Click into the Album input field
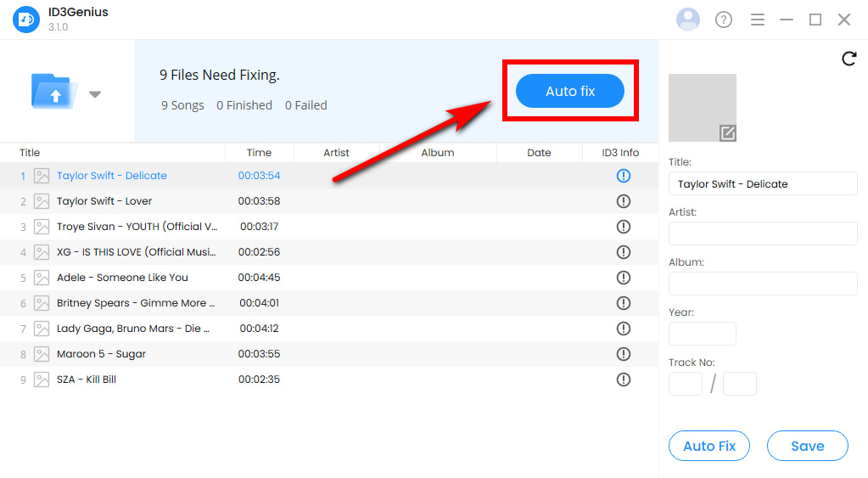The width and height of the screenshot is (868, 478). [763, 283]
